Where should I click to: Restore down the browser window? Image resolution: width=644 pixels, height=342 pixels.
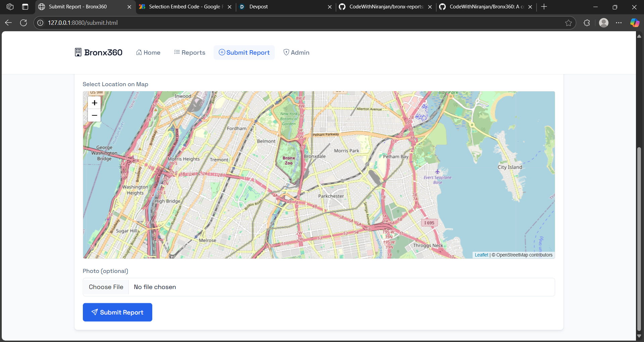615,7
